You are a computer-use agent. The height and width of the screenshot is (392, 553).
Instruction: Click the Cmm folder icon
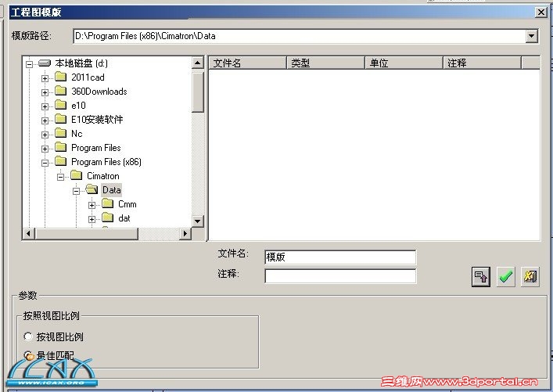tap(108, 203)
